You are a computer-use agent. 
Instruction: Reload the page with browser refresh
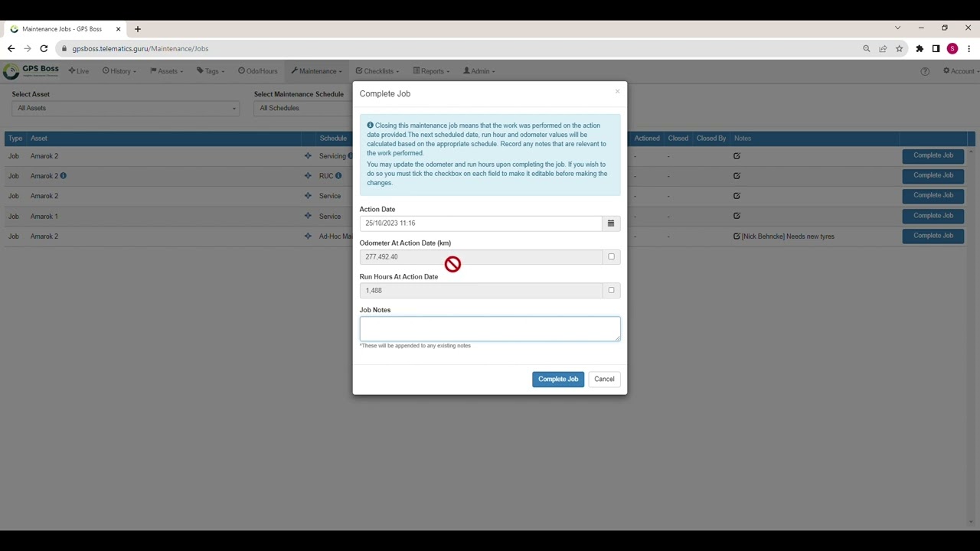44,48
